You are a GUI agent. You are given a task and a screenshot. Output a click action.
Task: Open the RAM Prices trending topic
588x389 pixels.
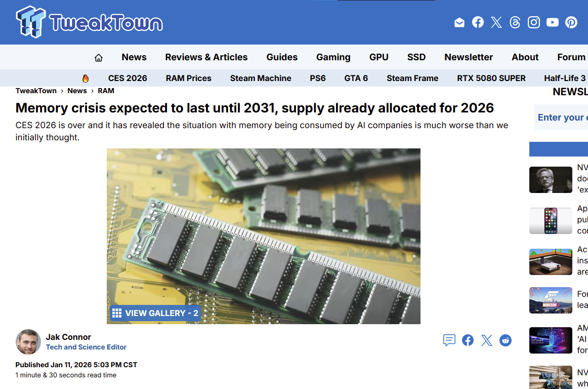(x=189, y=78)
